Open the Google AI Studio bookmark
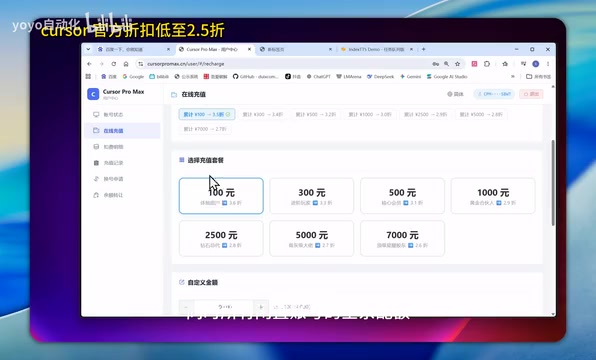Viewport: 596px width, 360px height. [447, 76]
